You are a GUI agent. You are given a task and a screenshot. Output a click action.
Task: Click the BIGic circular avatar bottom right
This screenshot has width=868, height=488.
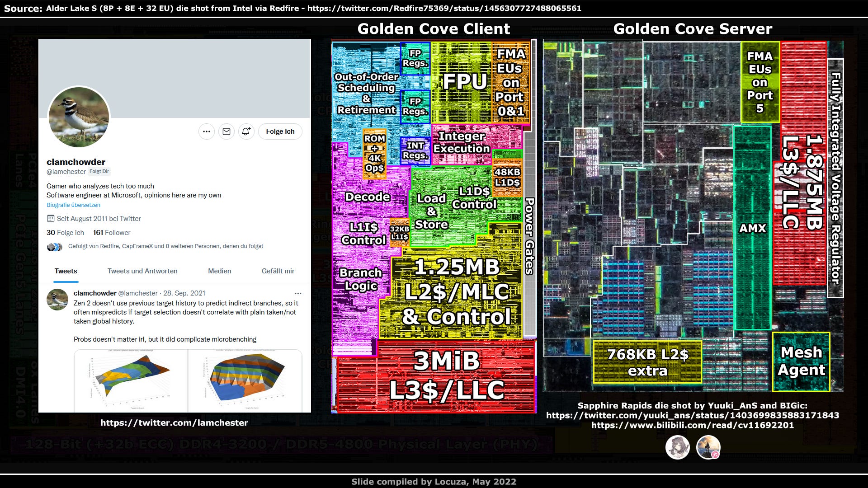[x=708, y=447]
